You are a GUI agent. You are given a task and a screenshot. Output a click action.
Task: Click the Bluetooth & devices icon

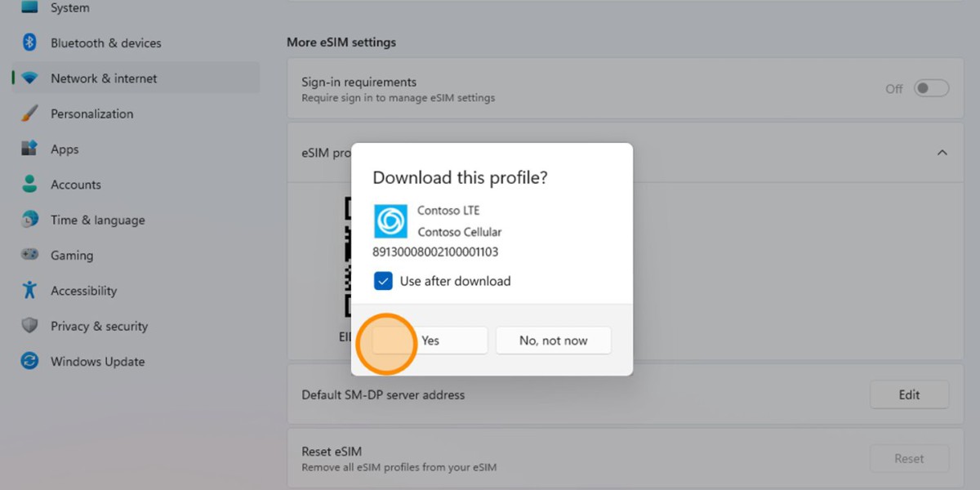click(30, 43)
